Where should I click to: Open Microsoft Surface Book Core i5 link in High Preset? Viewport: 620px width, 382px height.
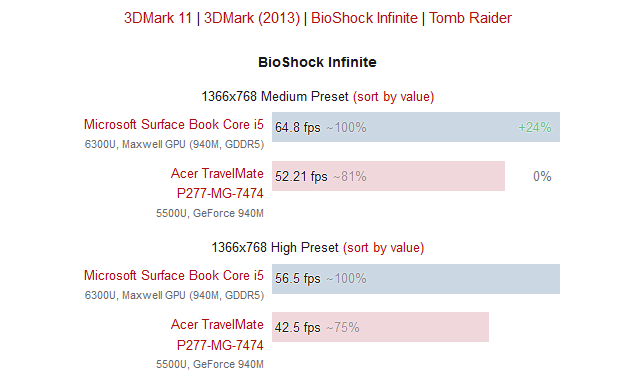pos(174,276)
